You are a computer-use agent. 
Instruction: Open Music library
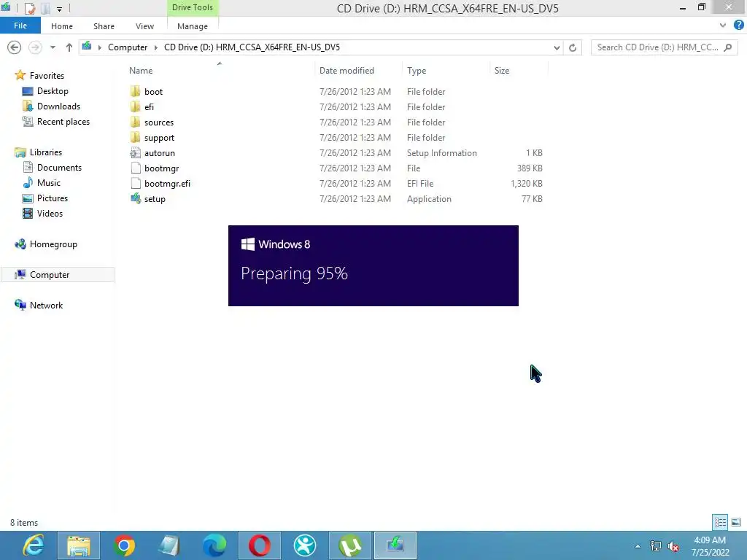49,183
